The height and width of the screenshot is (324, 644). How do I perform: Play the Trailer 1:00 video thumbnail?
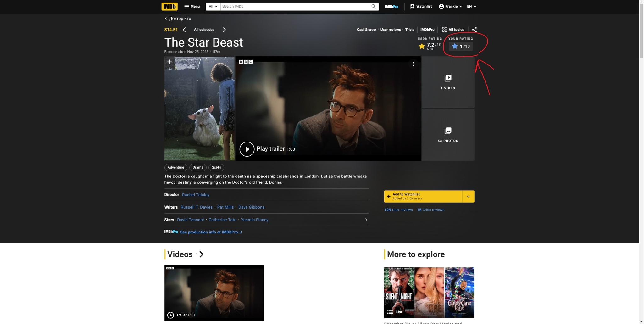click(214, 293)
